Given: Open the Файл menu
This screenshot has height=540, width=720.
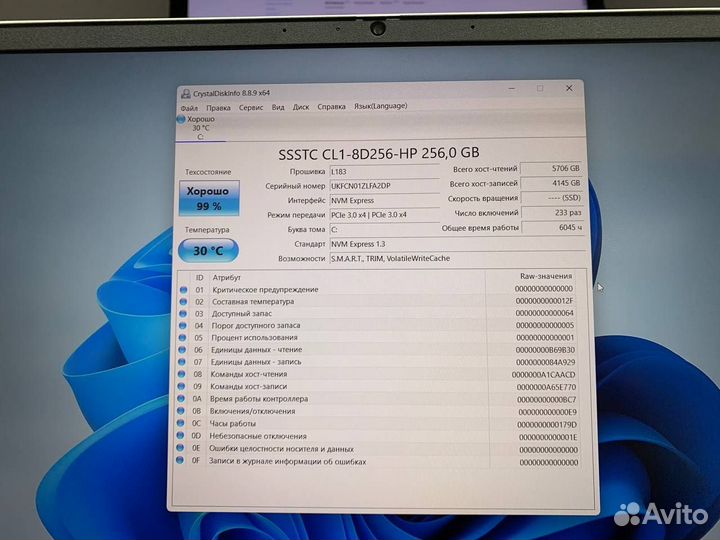Looking at the screenshot, I should [x=189, y=108].
